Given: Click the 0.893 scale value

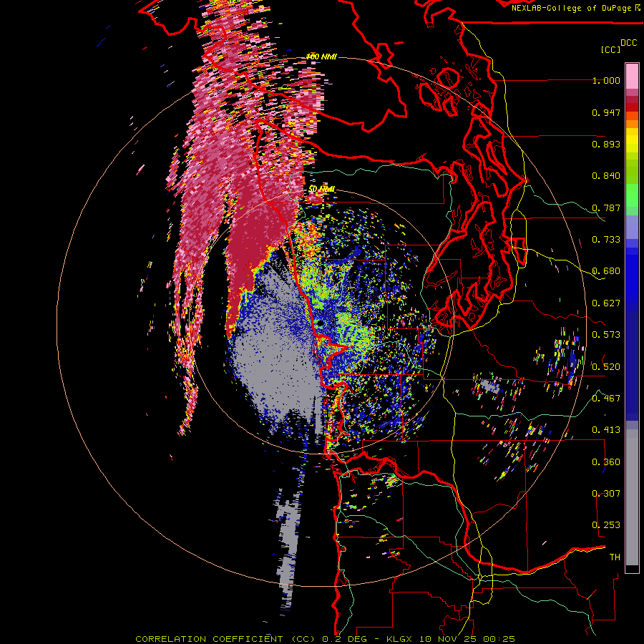Looking at the screenshot, I should (606, 144).
